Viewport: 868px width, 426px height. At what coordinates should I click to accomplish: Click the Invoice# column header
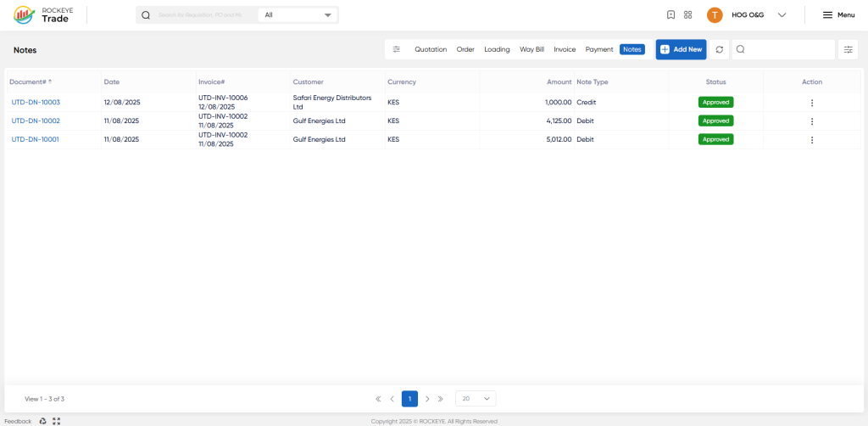pyautogui.click(x=211, y=81)
